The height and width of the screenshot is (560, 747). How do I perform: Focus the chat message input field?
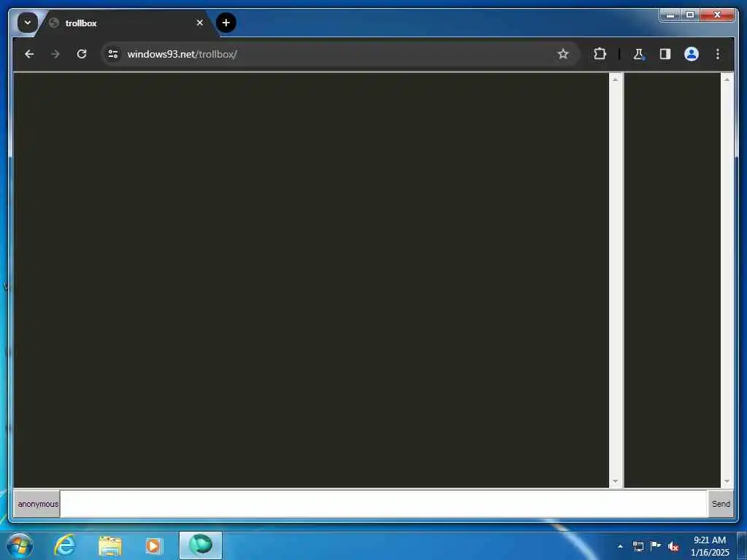coord(384,504)
